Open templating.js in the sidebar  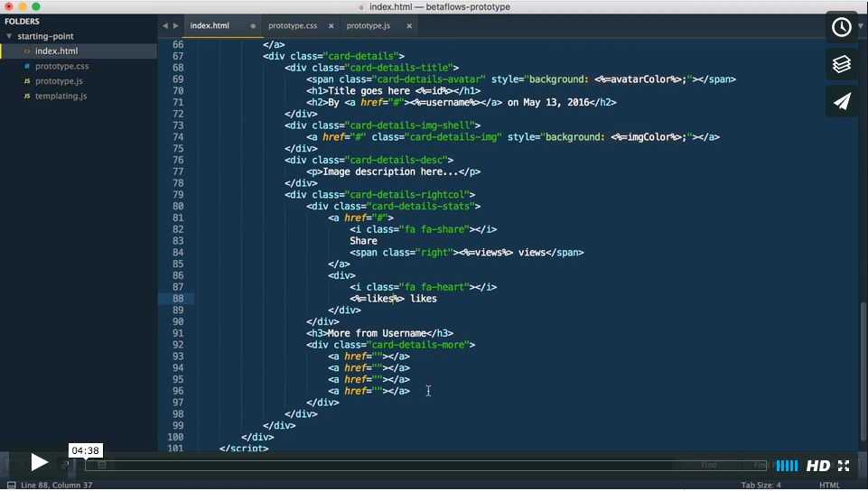[x=61, y=96]
